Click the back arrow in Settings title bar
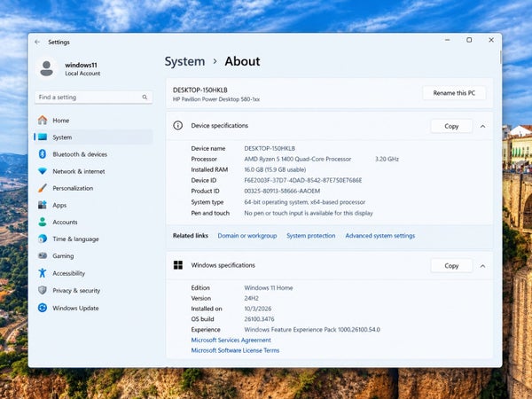The width and height of the screenshot is (532, 399). (x=37, y=42)
